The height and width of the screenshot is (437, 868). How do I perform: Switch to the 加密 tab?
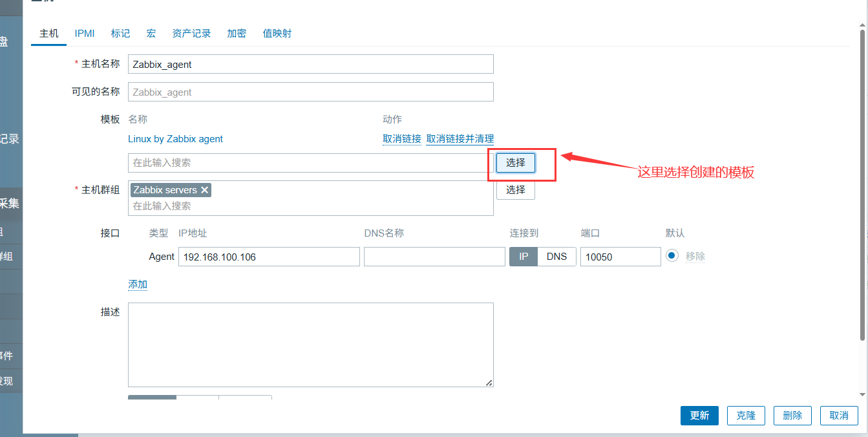point(237,34)
